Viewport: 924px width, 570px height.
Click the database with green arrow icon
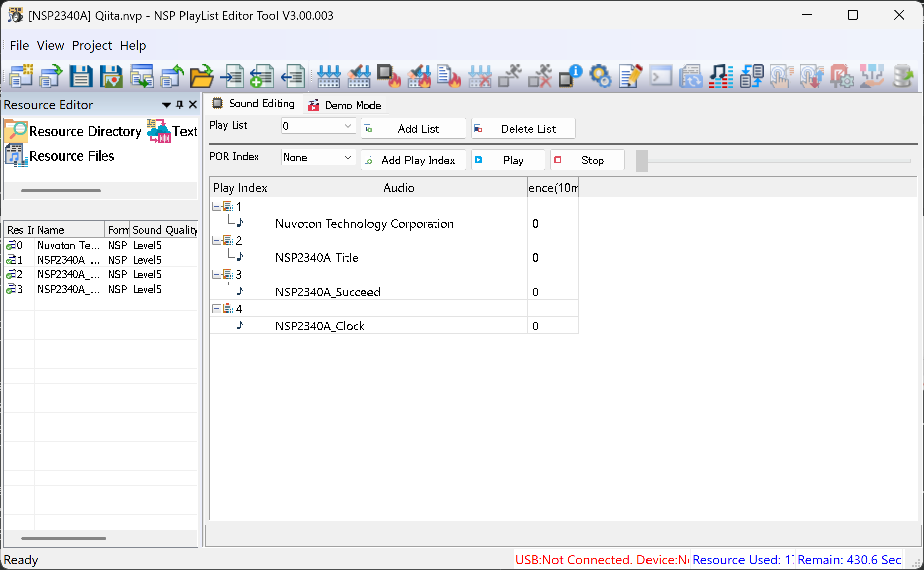902,76
